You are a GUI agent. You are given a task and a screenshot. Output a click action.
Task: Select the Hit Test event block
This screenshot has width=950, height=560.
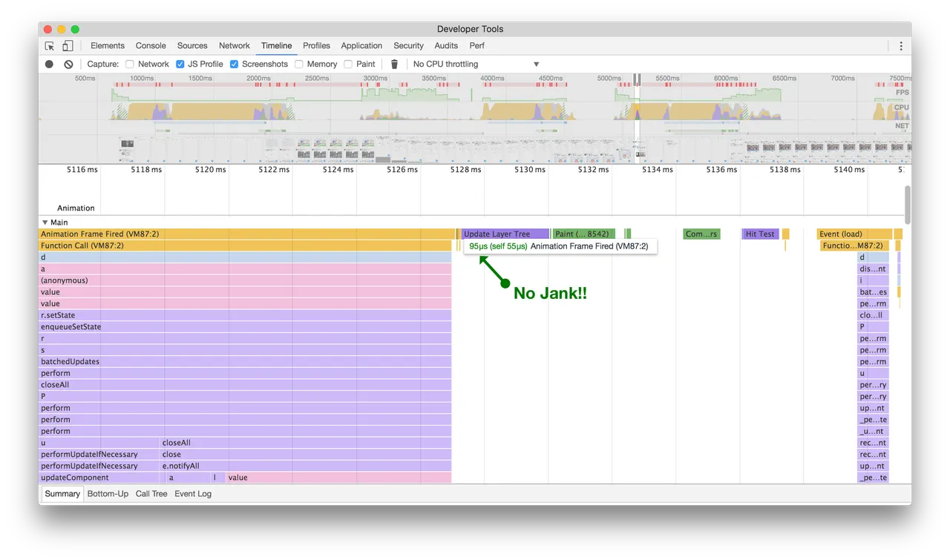click(x=759, y=234)
